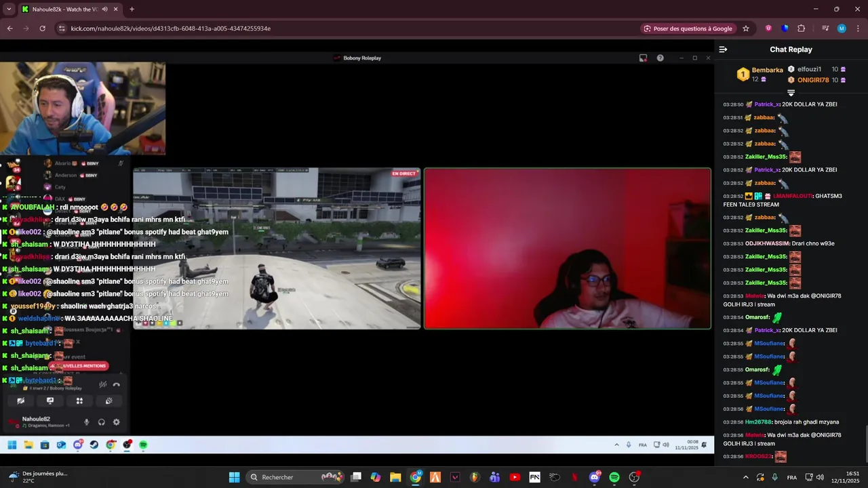Expand the leaderboard chevron below gifters
This screenshot has height=488, width=868.
791,92
